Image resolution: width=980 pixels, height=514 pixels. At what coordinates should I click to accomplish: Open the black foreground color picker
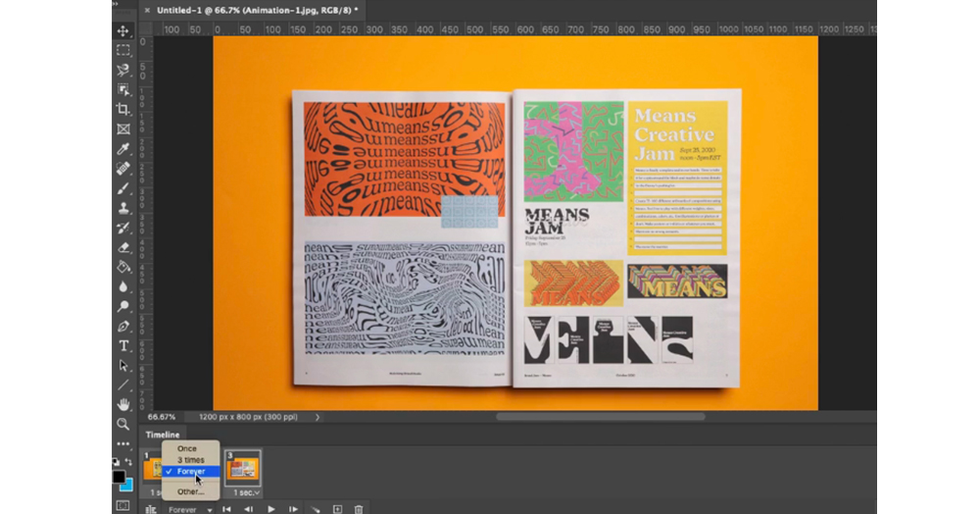click(x=119, y=477)
